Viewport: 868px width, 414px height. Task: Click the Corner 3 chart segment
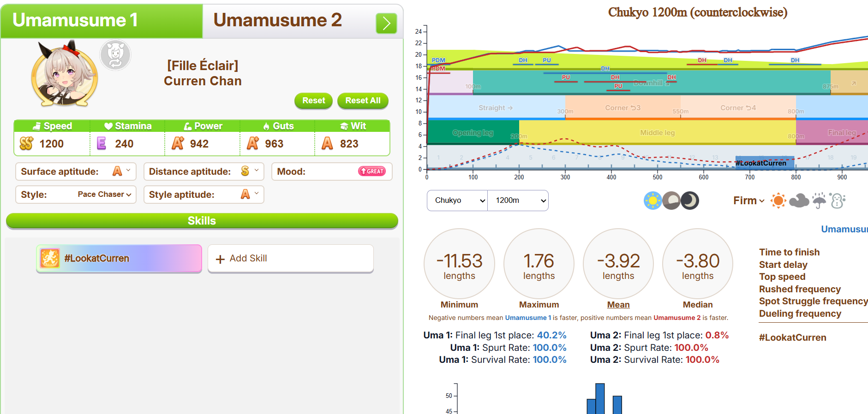(623, 107)
